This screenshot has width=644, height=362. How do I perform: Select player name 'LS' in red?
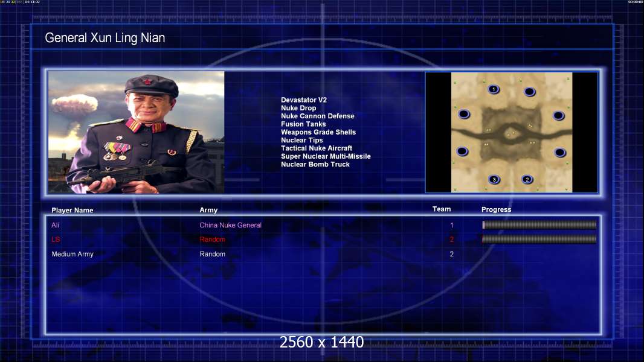click(x=56, y=240)
